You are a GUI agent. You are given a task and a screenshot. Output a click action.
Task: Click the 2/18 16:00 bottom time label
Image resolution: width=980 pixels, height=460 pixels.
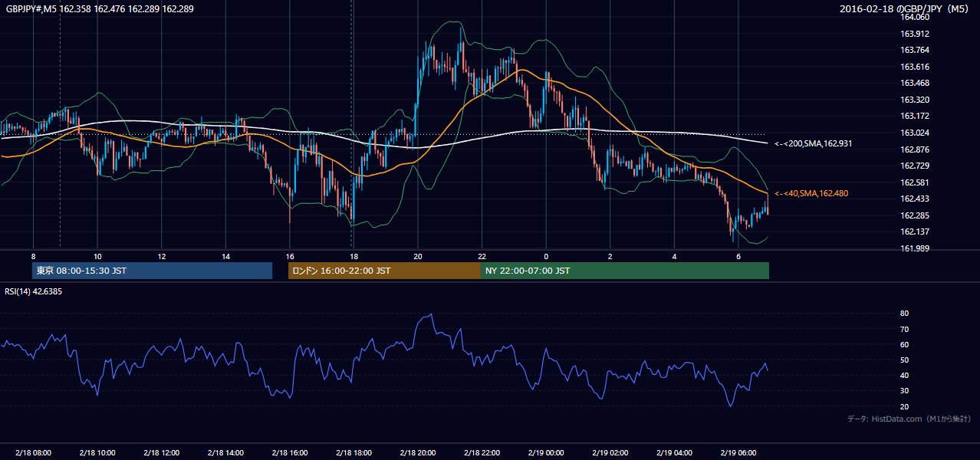point(290,453)
